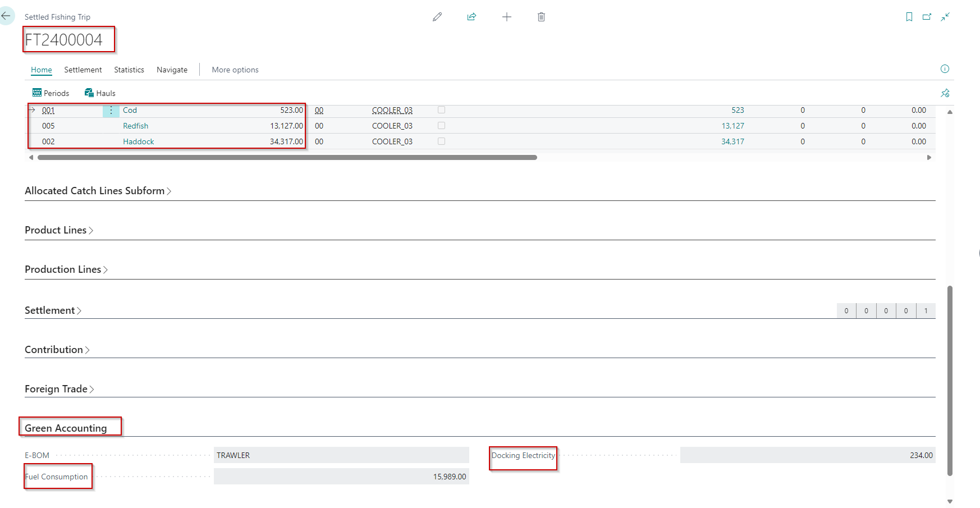Toggle checkbox in the Haddock row
Image resolution: width=980 pixels, height=508 pixels.
tap(441, 141)
